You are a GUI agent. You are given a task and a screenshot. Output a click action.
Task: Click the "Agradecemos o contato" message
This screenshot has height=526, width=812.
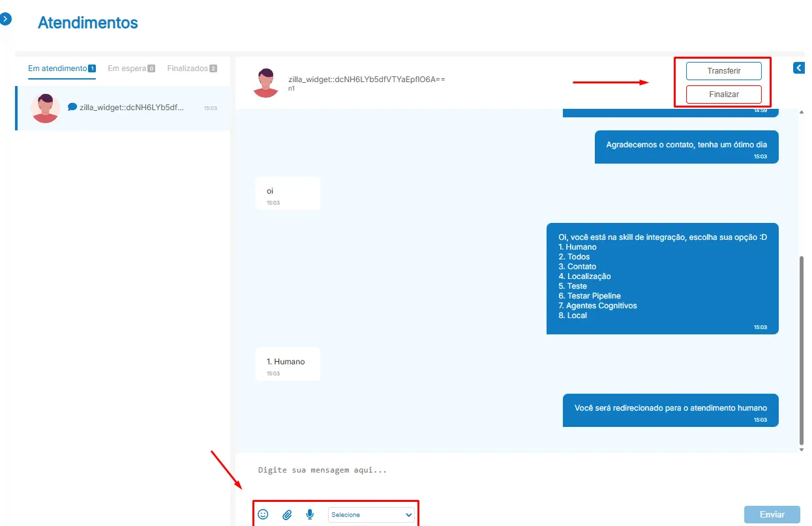(x=687, y=147)
